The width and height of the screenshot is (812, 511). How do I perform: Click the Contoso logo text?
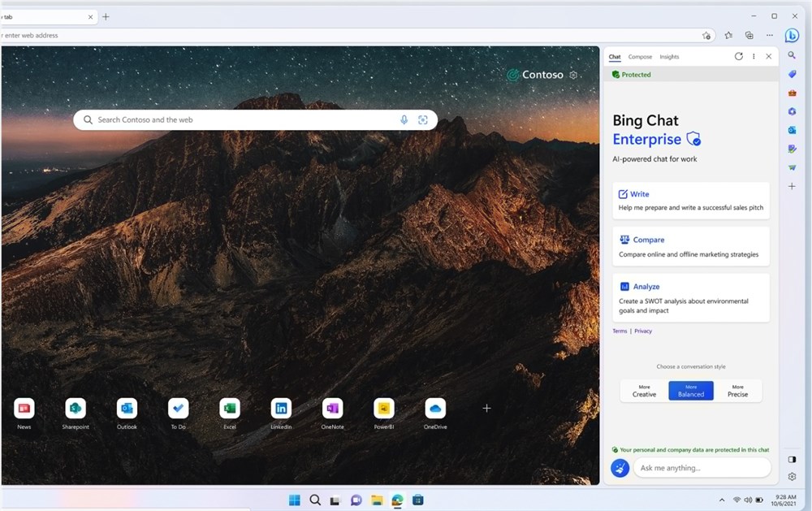542,75
